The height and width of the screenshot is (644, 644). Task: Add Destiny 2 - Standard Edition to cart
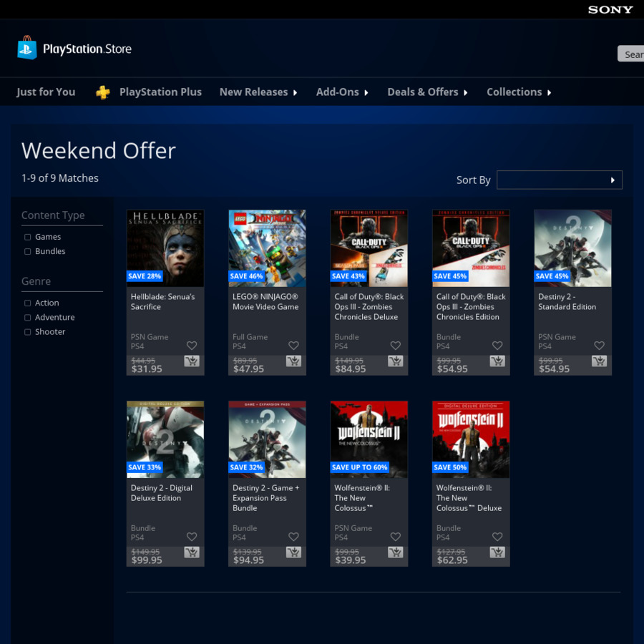click(599, 361)
